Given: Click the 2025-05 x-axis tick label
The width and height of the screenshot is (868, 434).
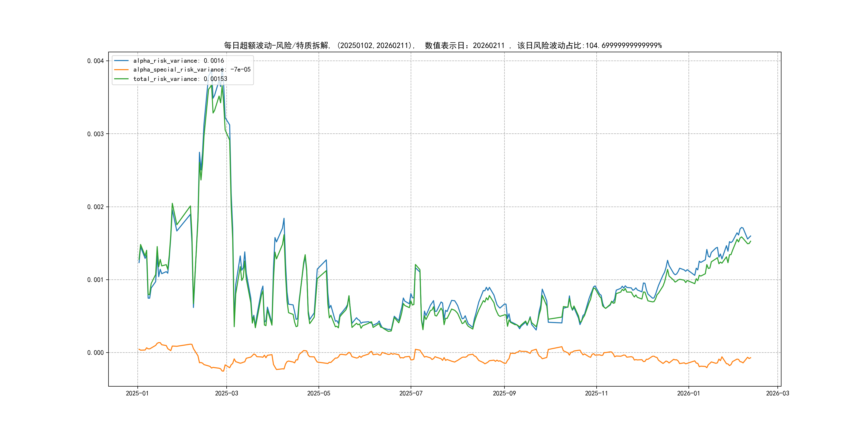Looking at the screenshot, I should coord(319,393).
